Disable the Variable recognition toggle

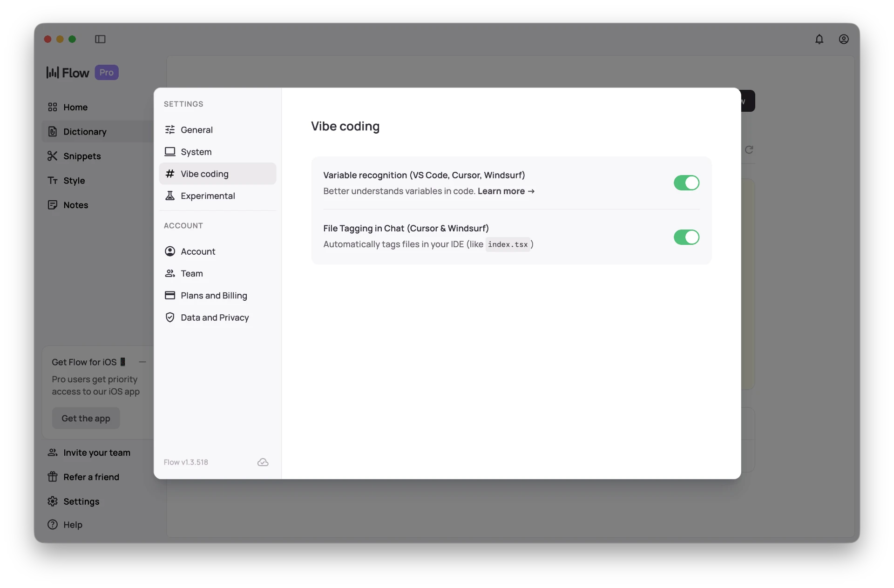686,183
